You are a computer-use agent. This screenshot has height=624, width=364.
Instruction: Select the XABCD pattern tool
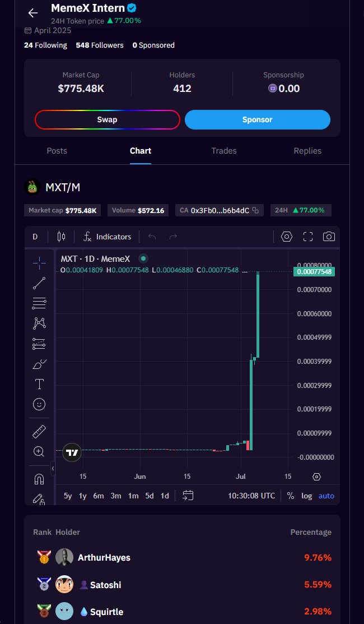39,323
